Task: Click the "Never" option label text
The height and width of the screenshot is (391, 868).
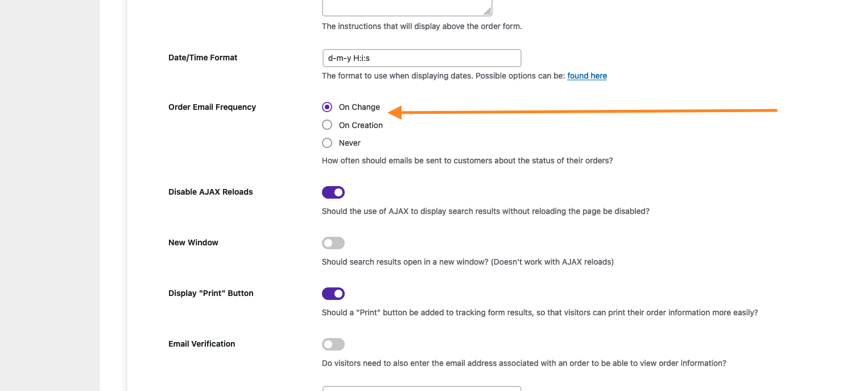Action: tap(350, 143)
